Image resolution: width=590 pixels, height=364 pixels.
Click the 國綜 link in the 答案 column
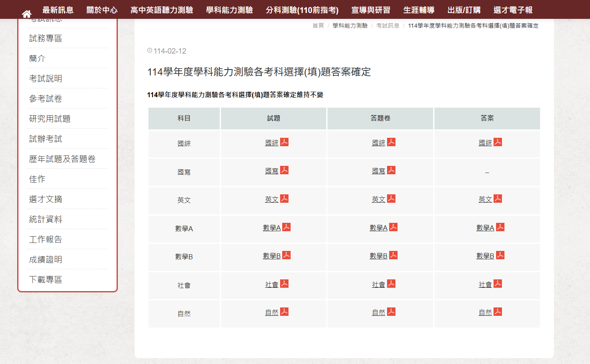click(x=486, y=142)
